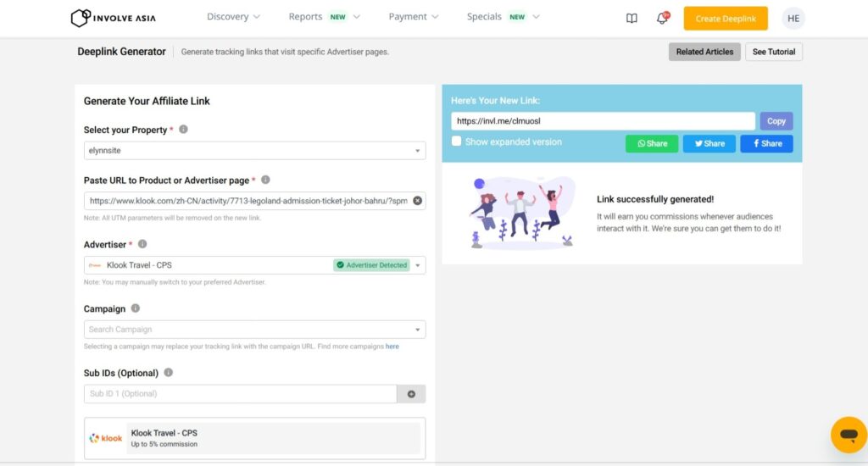Click the Sub ID 1 input field
This screenshot has width=868, height=466.
241,394
